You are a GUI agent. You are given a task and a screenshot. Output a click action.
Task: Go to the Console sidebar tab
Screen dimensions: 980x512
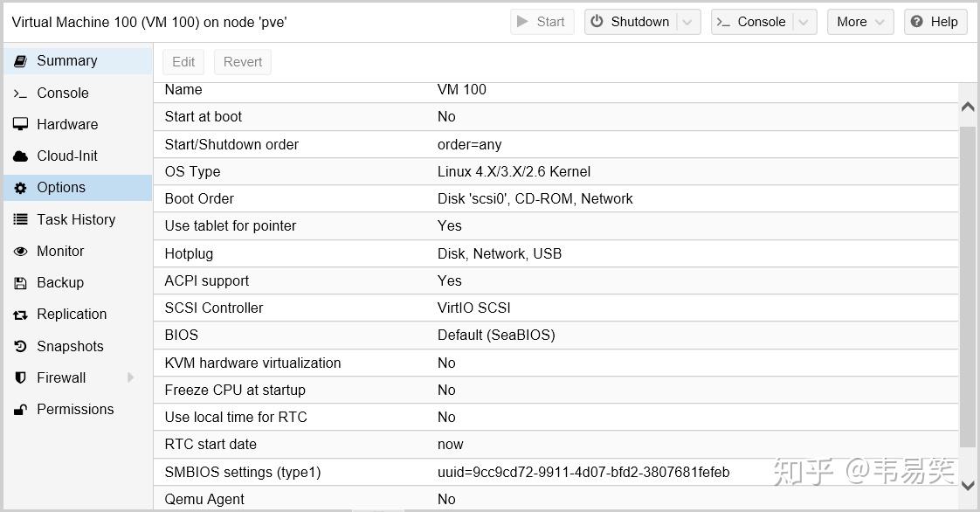[x=62, y=93]
